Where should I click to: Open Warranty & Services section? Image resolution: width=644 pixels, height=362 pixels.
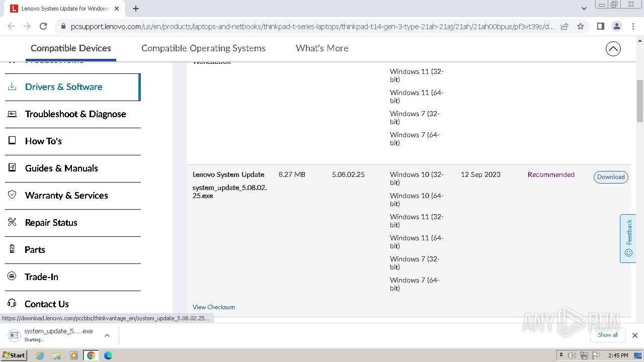click(66, 196)
